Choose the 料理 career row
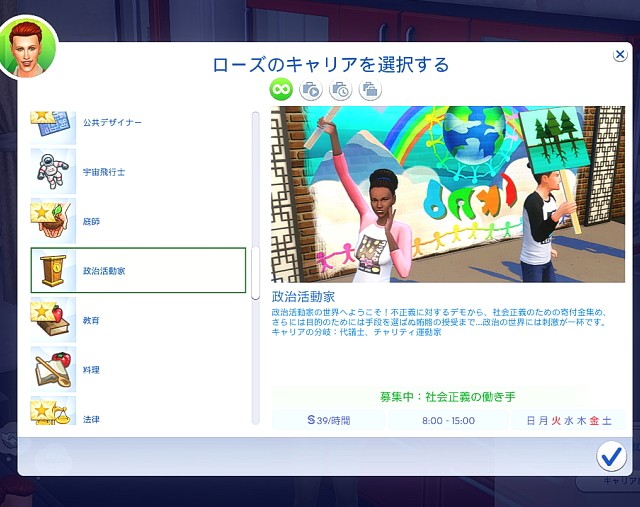The image size is (640, 507). coord(138,369)
